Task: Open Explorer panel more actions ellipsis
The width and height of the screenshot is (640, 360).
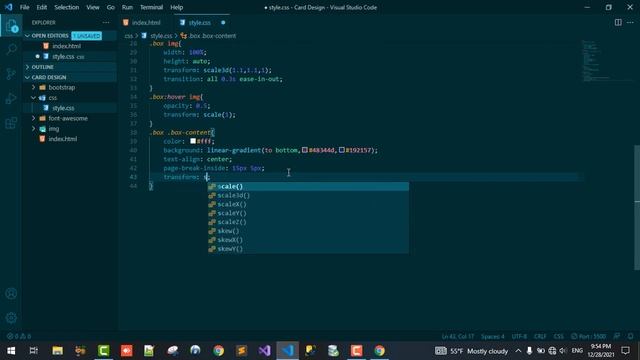Action: [x=106, y=22]
